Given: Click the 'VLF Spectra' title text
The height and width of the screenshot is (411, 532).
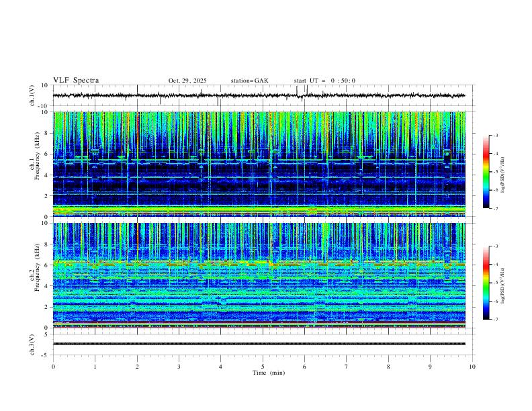Looking at the screenshot, I should (76, 81).
